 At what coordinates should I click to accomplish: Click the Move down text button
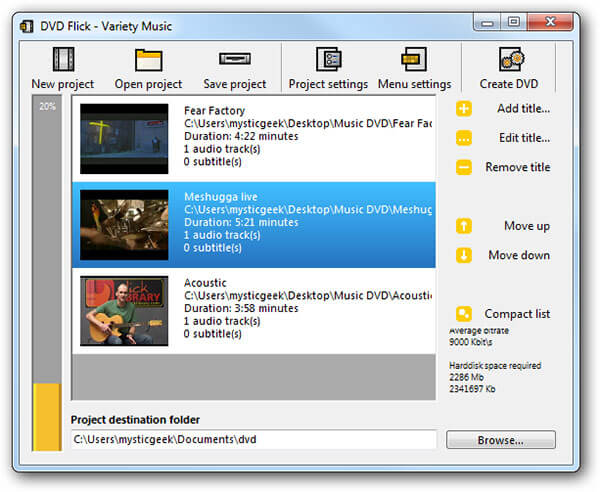[519, 255]
